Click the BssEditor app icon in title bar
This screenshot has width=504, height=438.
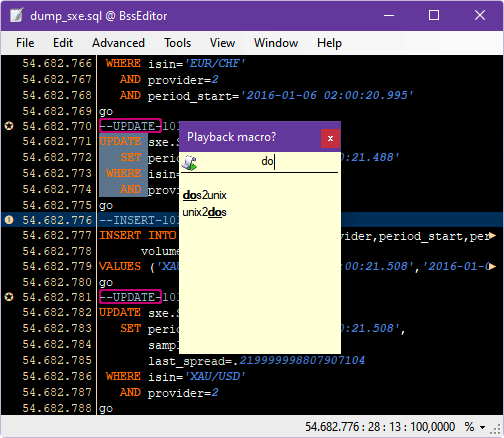tap(16, 15)
